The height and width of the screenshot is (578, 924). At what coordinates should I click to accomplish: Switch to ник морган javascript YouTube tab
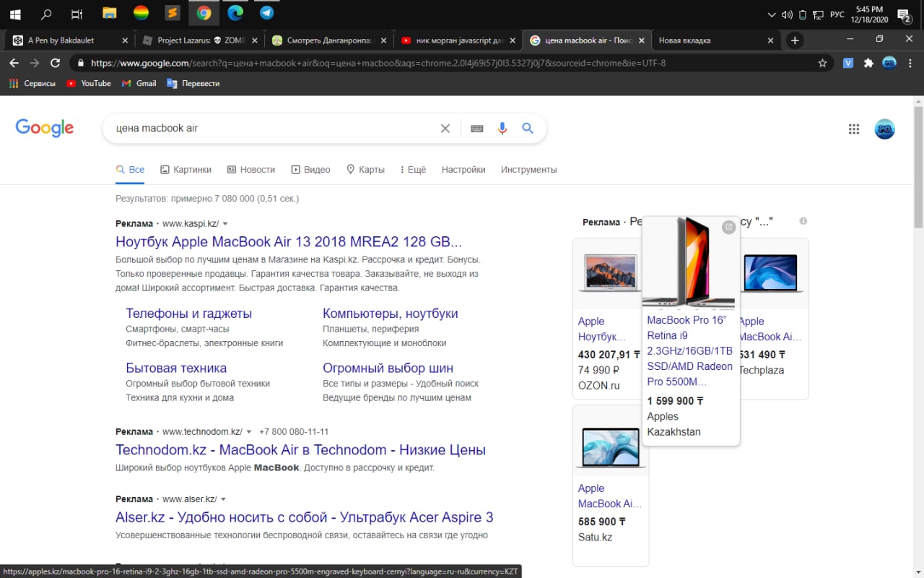457,40
